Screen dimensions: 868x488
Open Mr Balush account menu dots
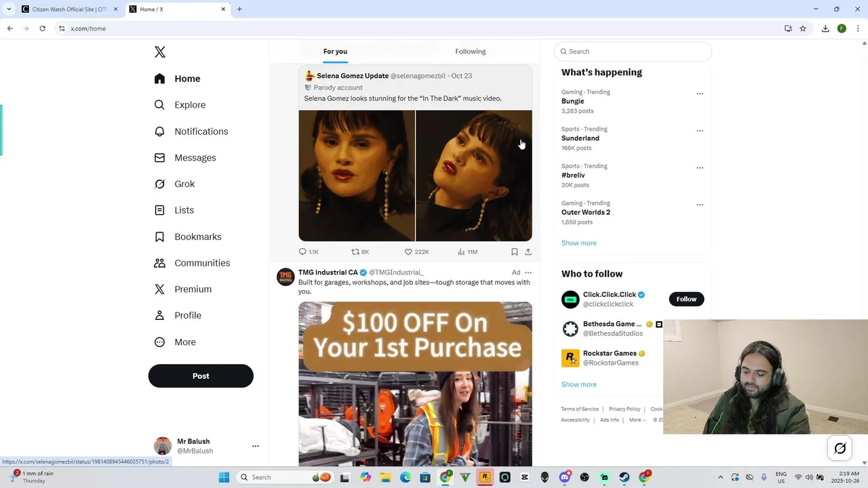pyautogui.click(x=256, y=446)
